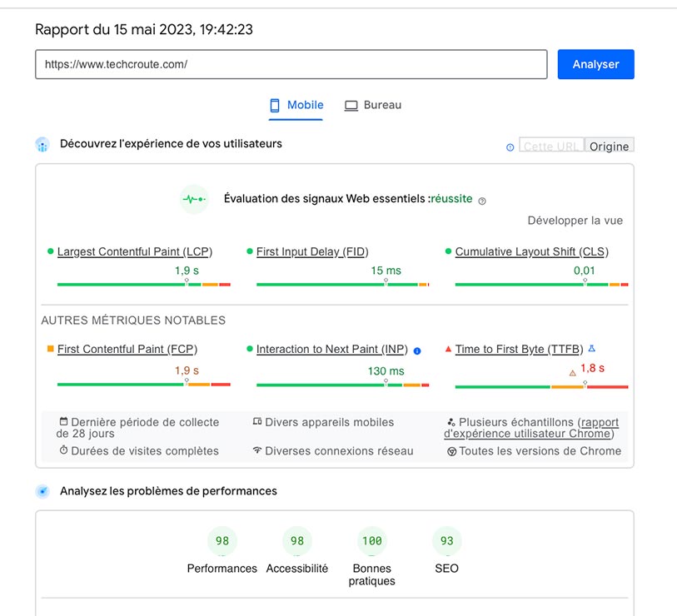This screenshot has width=677, height=616.
Task: Open the Cumulative Layout Shift (CLS) link
Action: point(531,251)
